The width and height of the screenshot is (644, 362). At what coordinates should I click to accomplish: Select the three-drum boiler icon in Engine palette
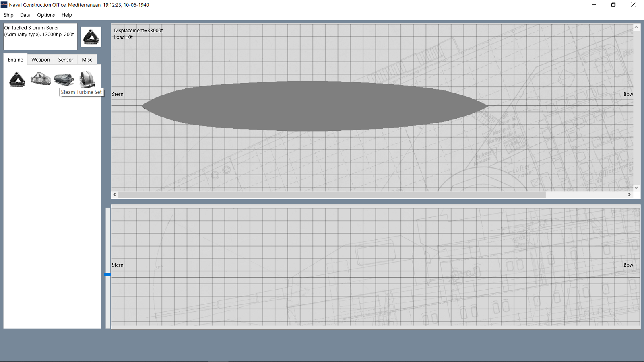(x=17, y=79)
